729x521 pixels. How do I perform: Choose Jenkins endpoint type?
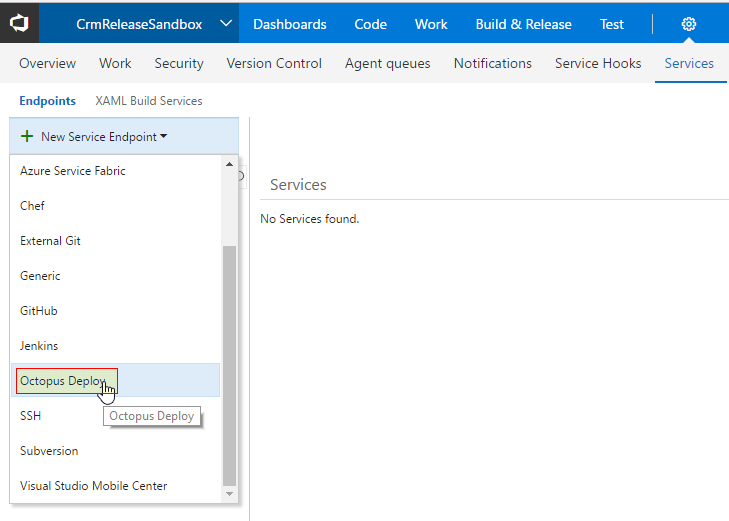[x=115, y=346]
